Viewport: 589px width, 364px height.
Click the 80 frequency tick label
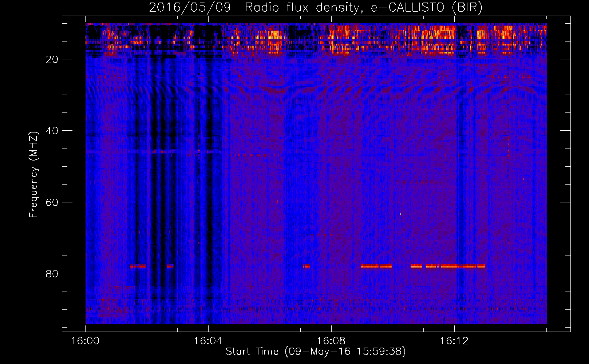coord(52,274)
